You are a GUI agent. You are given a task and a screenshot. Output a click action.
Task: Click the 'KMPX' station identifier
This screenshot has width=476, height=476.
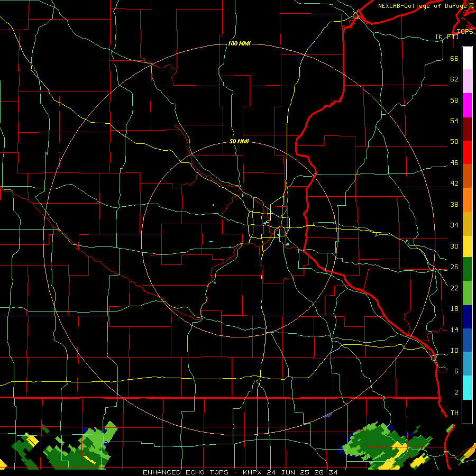253,472
